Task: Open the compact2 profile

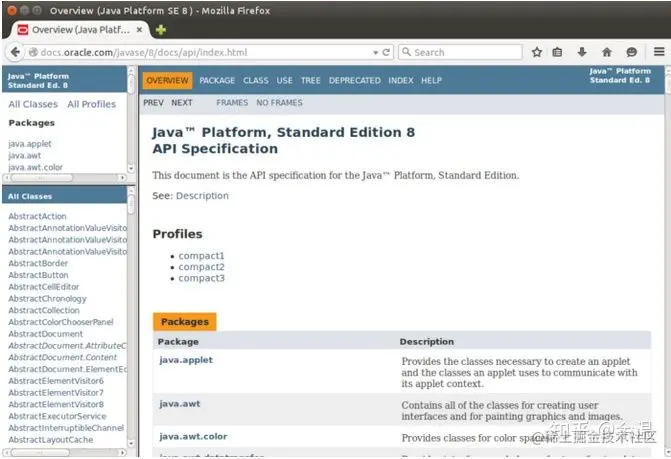Action: click(x=201, y=267)
